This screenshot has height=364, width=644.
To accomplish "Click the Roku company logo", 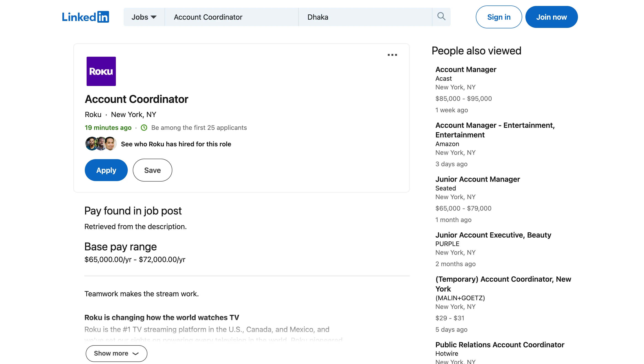I will pos(101,71).
